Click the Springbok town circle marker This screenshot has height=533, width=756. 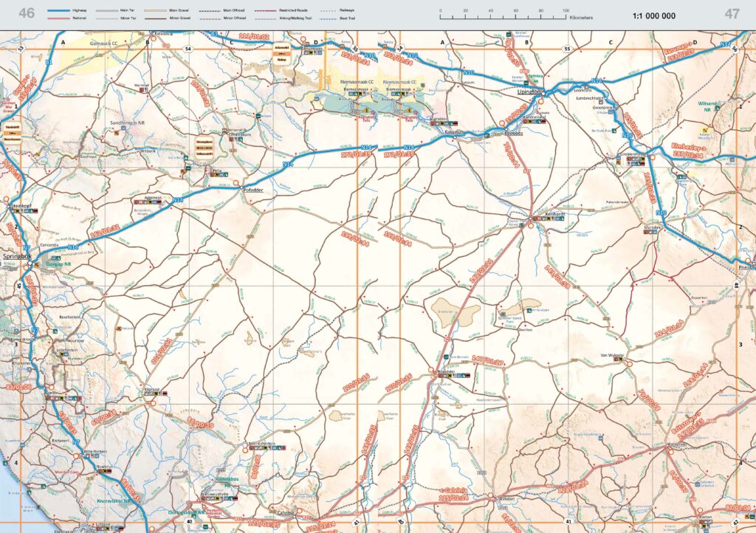[x=30, y=263]
